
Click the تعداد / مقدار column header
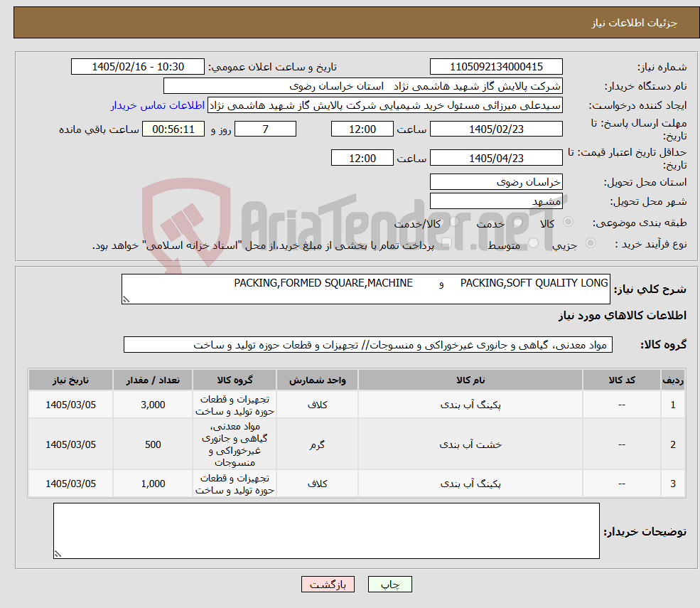click(153, 380)
